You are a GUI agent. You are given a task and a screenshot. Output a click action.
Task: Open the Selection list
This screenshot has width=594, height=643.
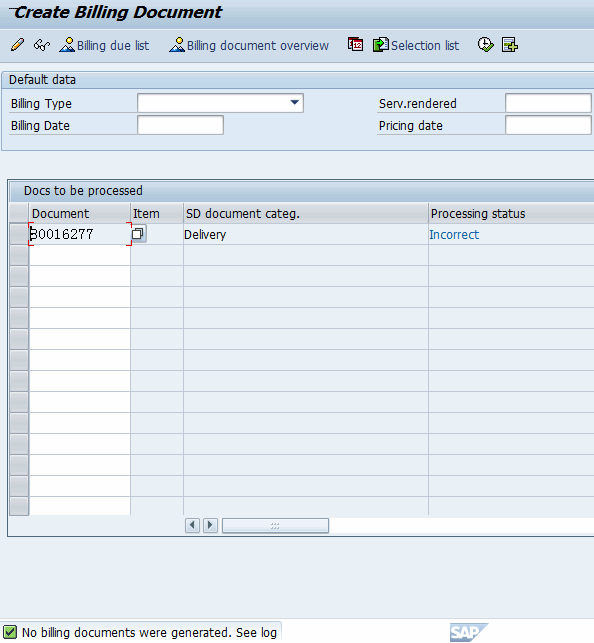coord(416,45)
